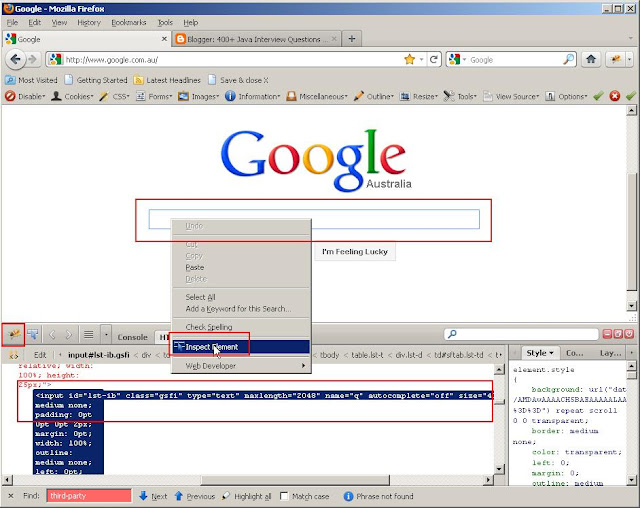This screenshot has height=508, width=640.
Task: Click Firebug search field
Action: tap(521, 334)
